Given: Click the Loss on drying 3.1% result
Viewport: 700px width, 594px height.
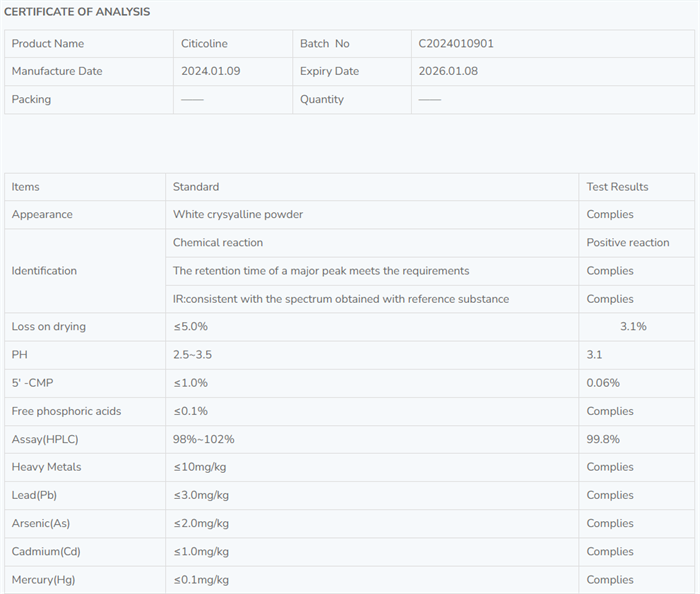Looking at the screenshot, I should 633,327.
